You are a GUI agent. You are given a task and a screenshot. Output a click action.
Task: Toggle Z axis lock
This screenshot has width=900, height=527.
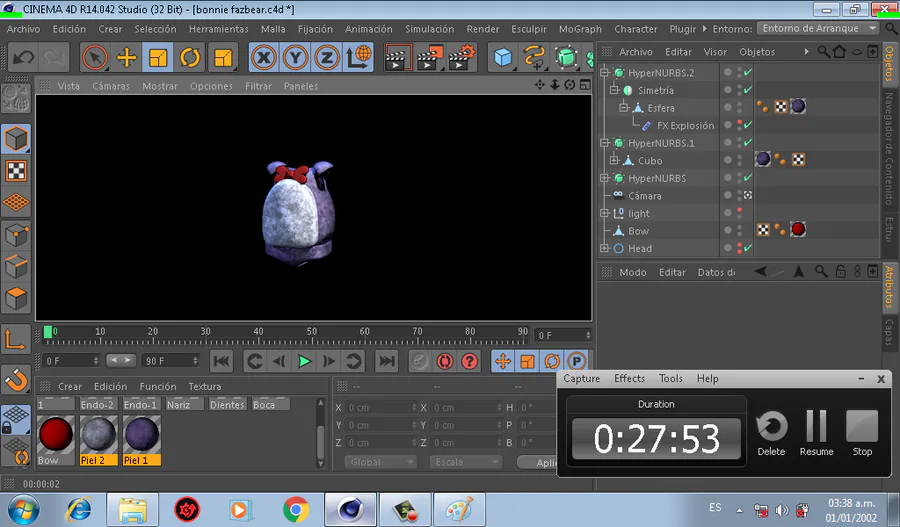coord(327,57)
